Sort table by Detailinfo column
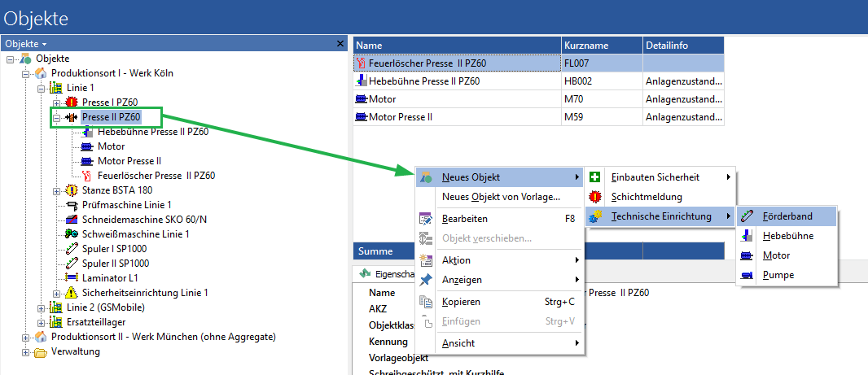868x375 pixels. pyautogui.click(x=684, y=46)
